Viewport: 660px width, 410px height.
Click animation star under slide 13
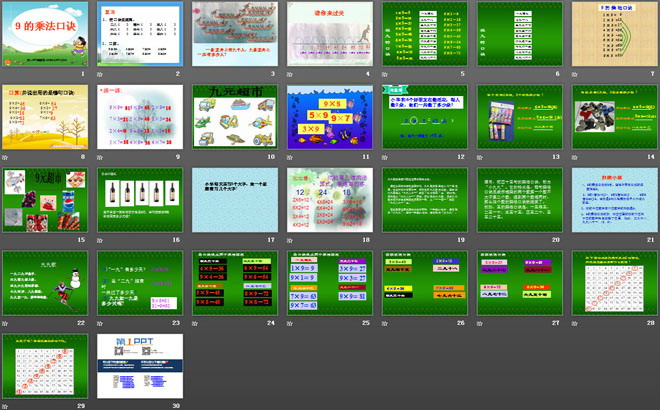pos(480,157)
